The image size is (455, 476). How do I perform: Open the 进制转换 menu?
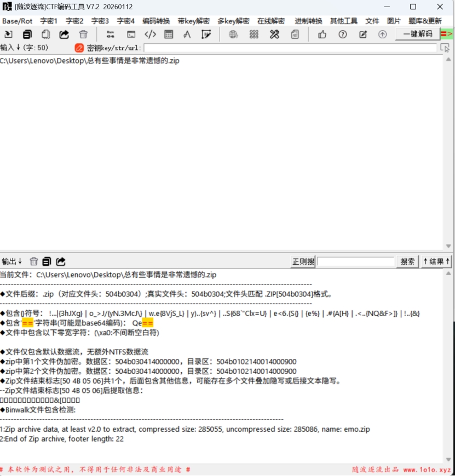(308, 21)
